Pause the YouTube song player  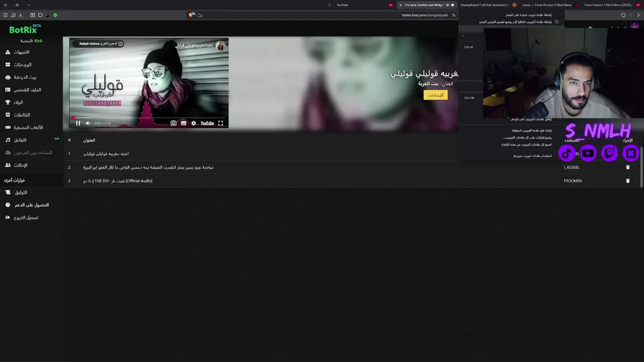pos(78,123)
